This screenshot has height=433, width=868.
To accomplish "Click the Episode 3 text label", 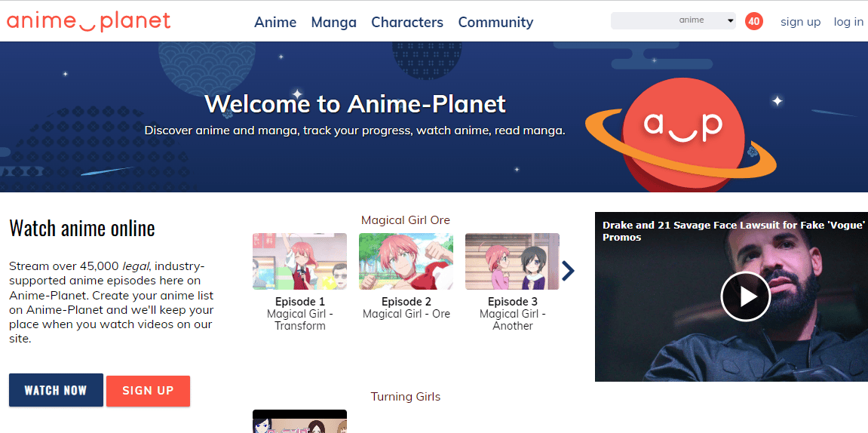I will [512, 302].
